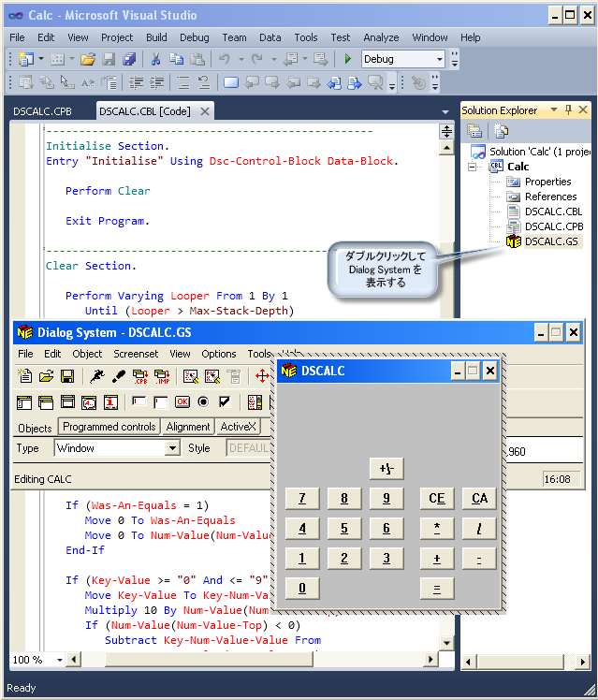Click the code editor vertical scroll down arrow
This screenshot has height=700, width=598.
(x=446, y=643)
